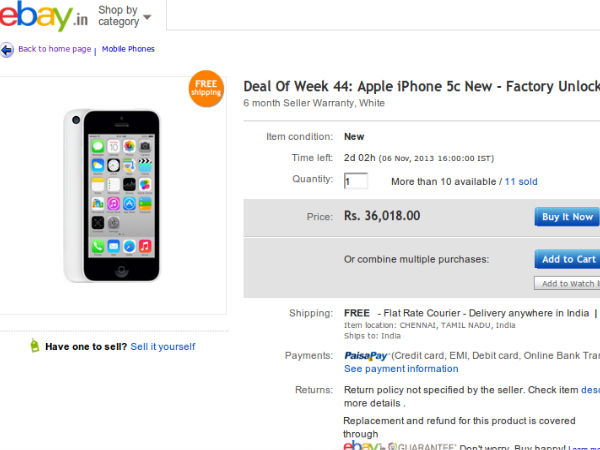Click the PaisaPay logo

pyautogui.click(x=367, y=355)
